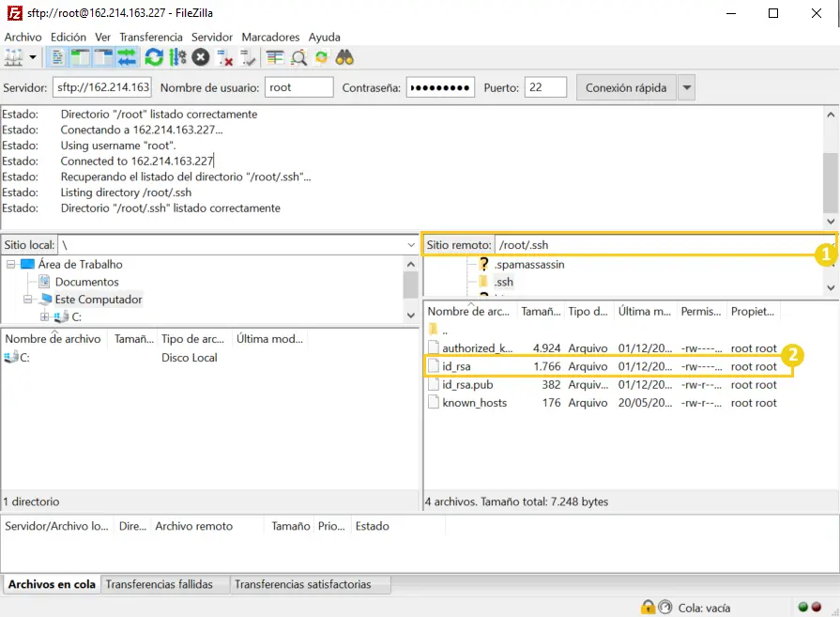Open the quick connect history dropdown
The height and width of the screenshot is (617, 840).
686,87
